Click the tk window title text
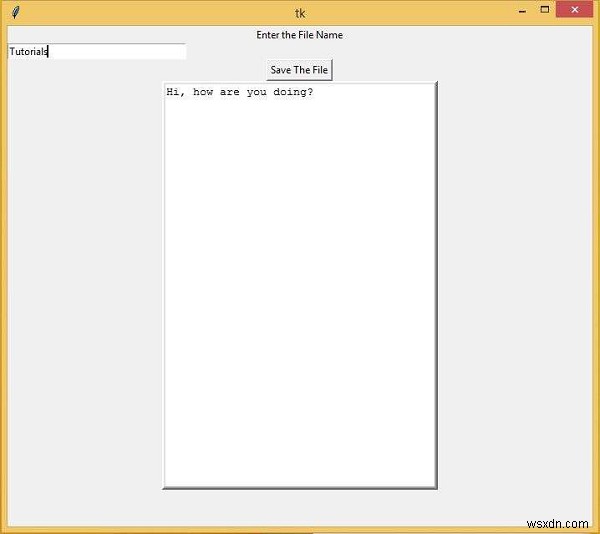 (300, 13)
